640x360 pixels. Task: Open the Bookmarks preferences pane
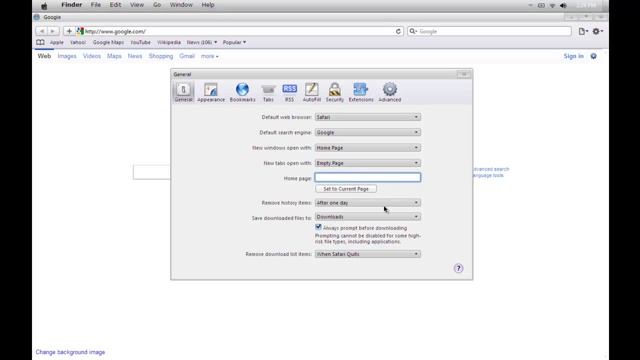pyautogui.click(x=242, y=92)
